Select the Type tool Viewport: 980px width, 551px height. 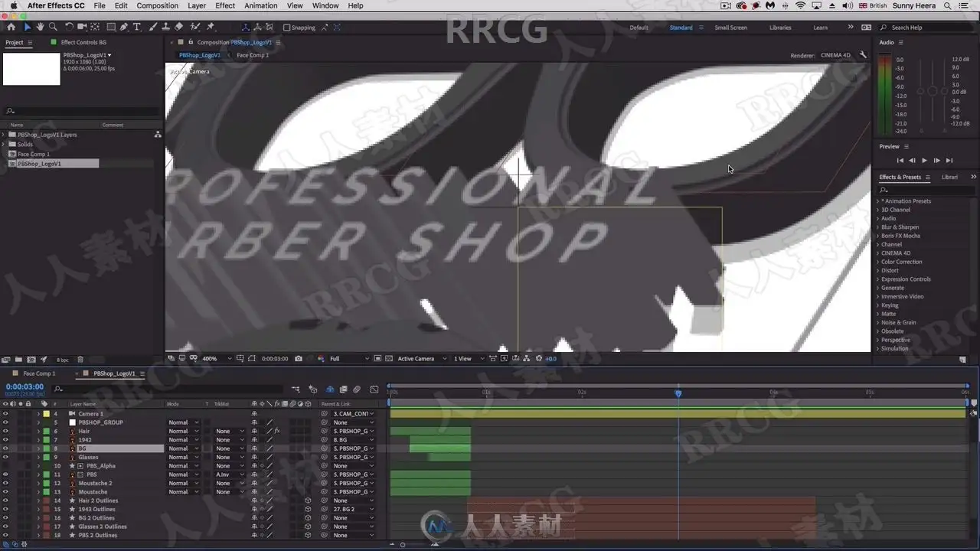coord(137,27)
